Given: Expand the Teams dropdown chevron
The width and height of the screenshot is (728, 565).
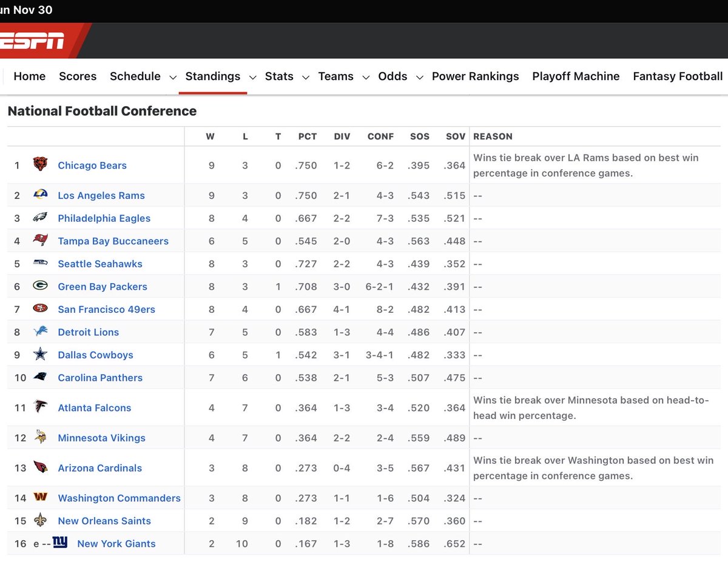Looking at the screenshot, I should coord(366,78).
